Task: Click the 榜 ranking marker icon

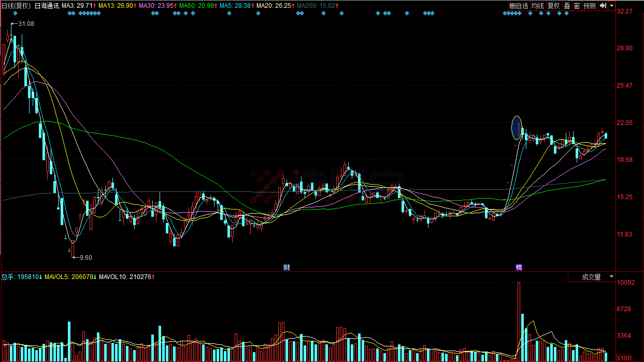Action: pyautogui.click(x=519, y=268)
